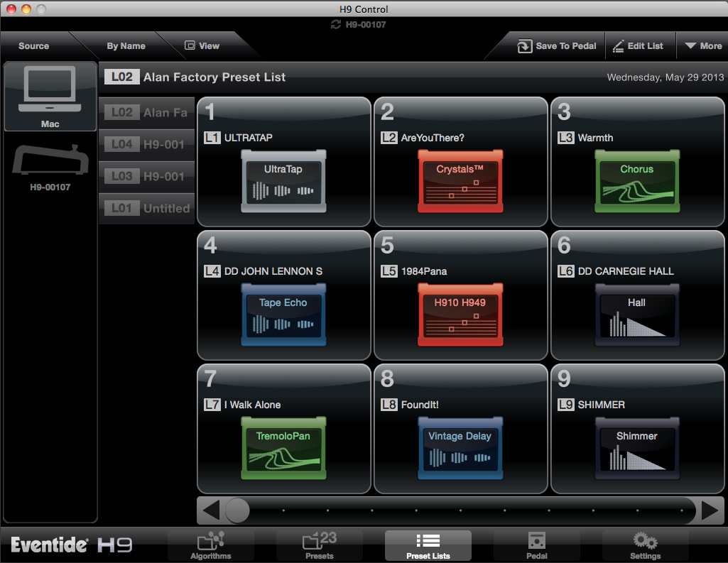Open the Presets tab
Viewport: 728px width, 563px height.
[x=320, y=545]
